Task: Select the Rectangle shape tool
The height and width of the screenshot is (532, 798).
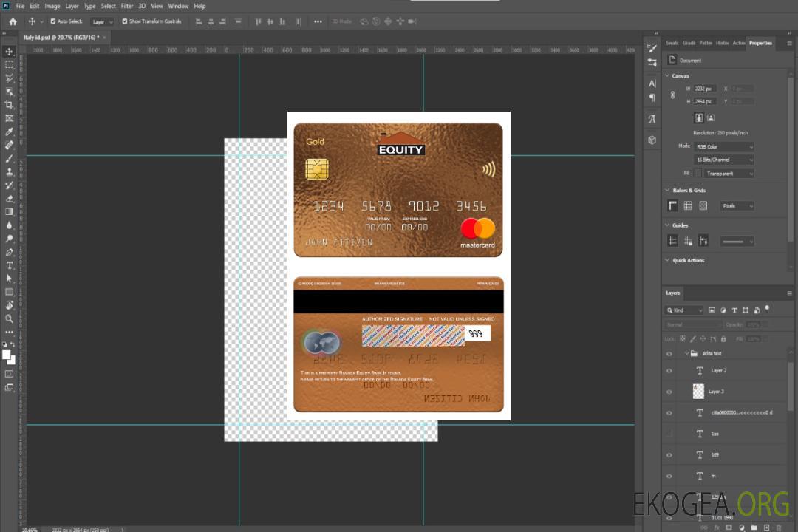Action: pos(9,292)
